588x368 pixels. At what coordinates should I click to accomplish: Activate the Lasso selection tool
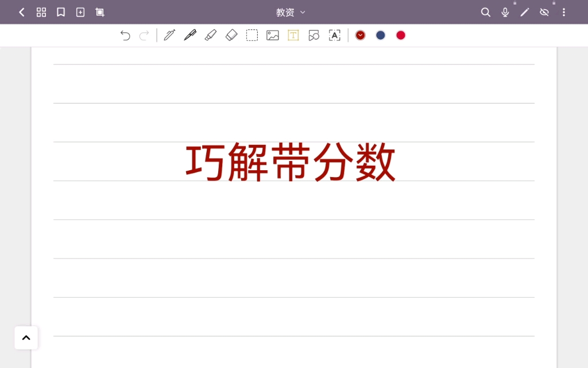point(252,35)
